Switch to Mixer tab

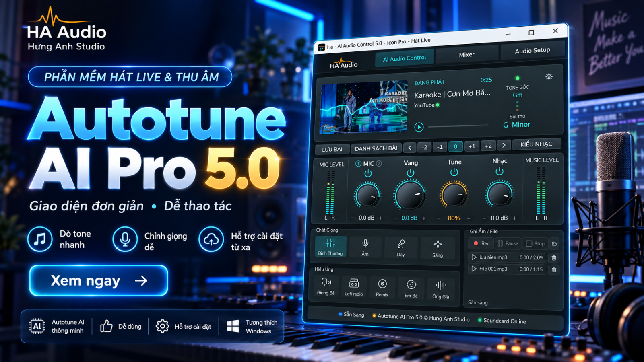point(467,54)
